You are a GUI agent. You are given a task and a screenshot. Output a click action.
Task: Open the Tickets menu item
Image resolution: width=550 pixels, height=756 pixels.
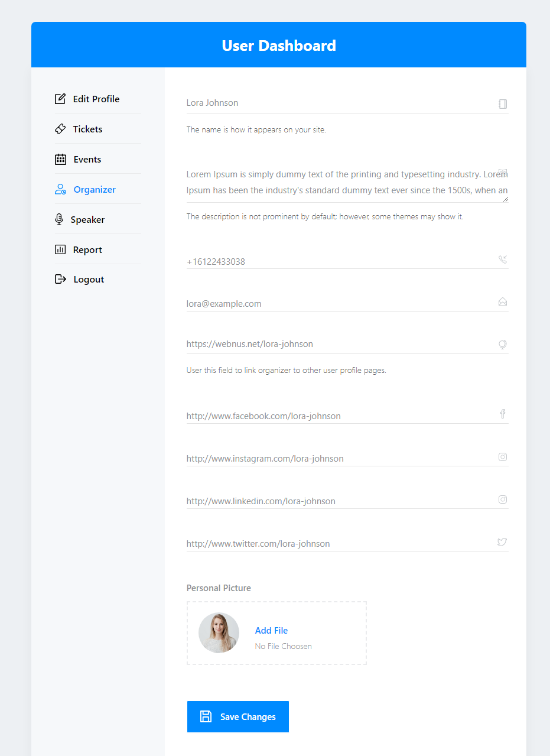pyautogui.click(x=87, y=129)
